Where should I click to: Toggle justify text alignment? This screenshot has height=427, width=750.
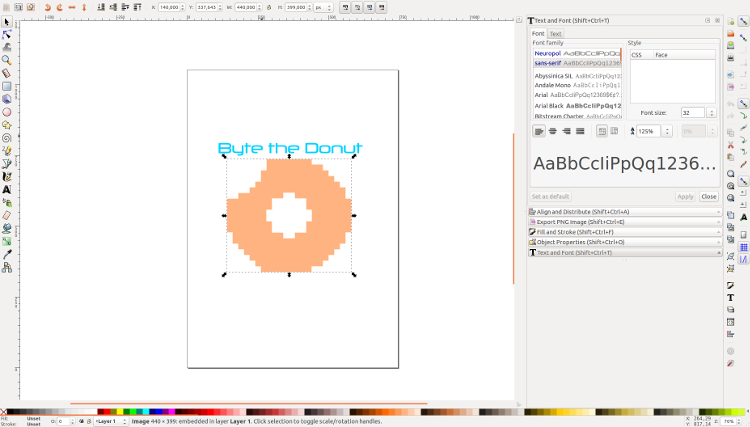(x=580, y=131)
